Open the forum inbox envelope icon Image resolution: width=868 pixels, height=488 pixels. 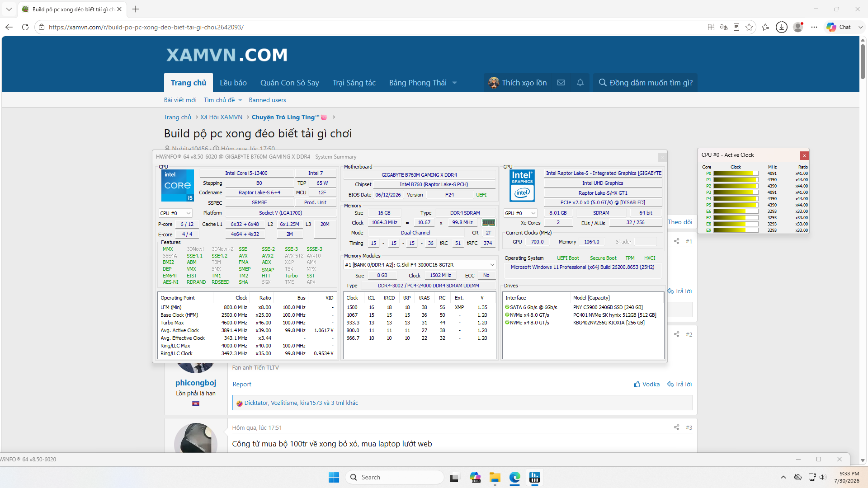561,83
